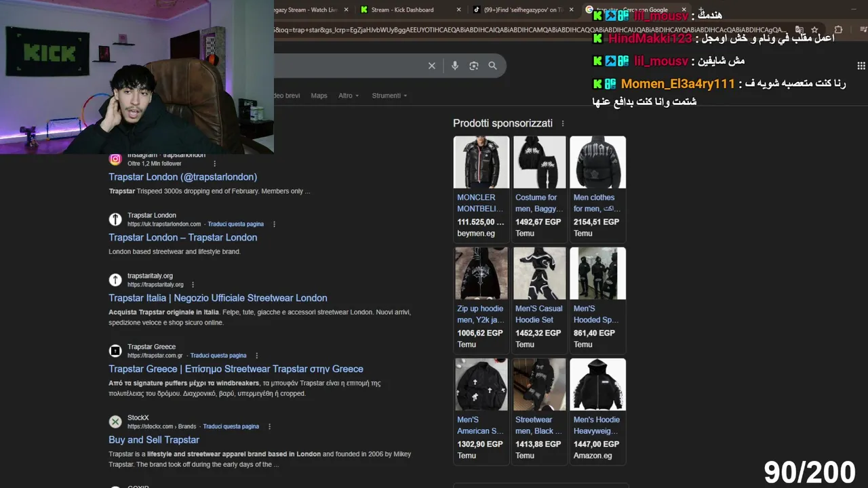The height and width of the screenshot is (488, 868).
Task: Click the 2154,51 EGP price
Action: click(596, 222)
